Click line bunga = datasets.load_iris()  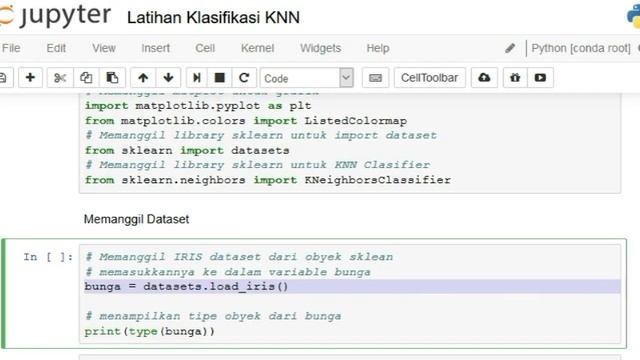pos(187,287)
